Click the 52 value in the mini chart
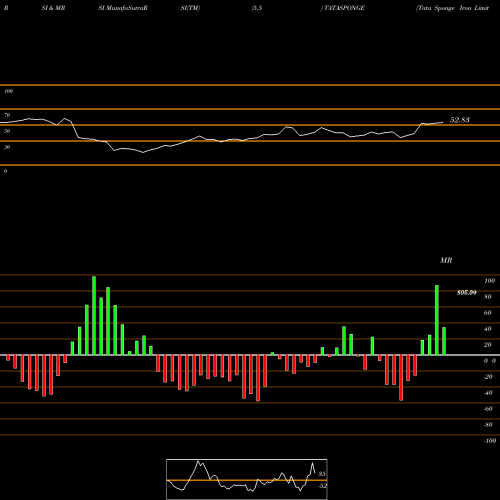 322,486
